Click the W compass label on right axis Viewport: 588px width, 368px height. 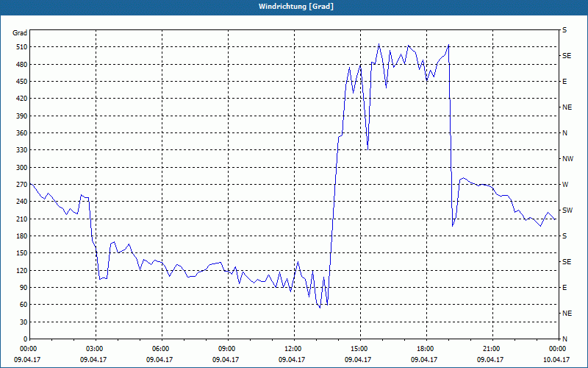(565, 185)
